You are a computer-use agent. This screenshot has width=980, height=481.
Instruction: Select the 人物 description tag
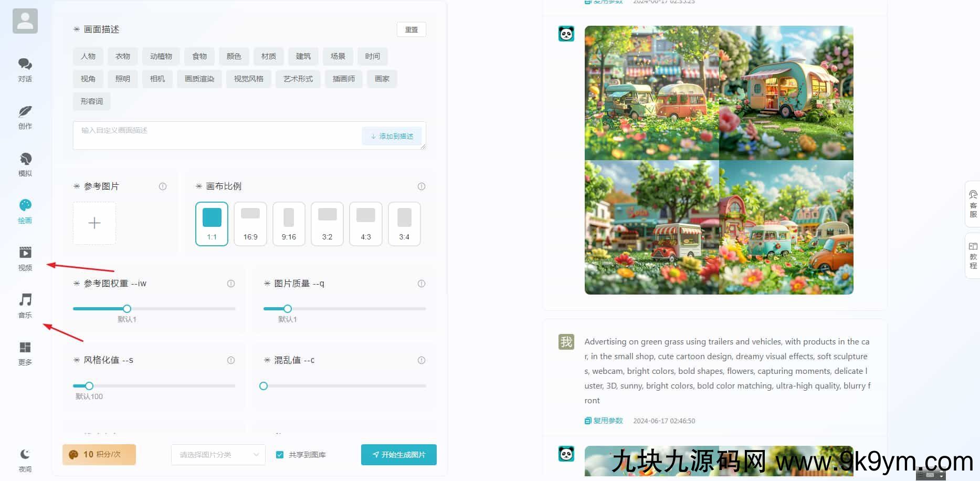tap(88, 56)
